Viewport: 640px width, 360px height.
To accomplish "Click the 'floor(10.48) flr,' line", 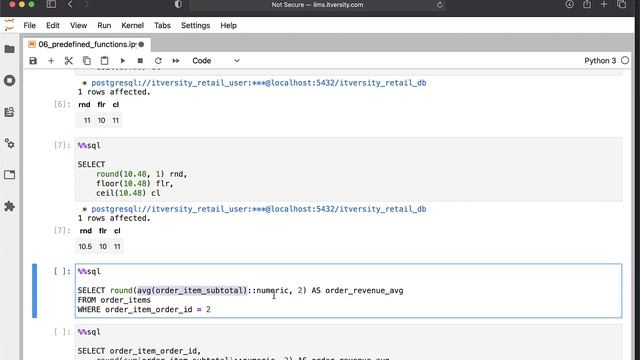I will 135,184.
